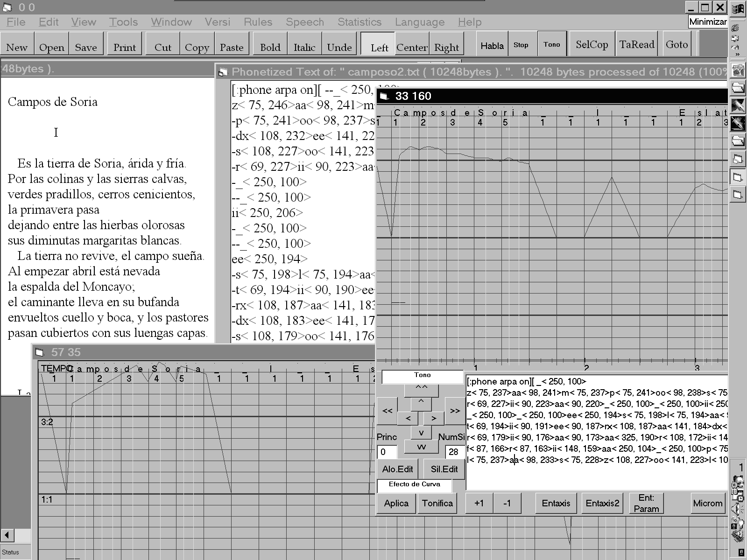Open the '57 35' window system icon
Viewport: 747px width, 560px height.
coord(40,352)
